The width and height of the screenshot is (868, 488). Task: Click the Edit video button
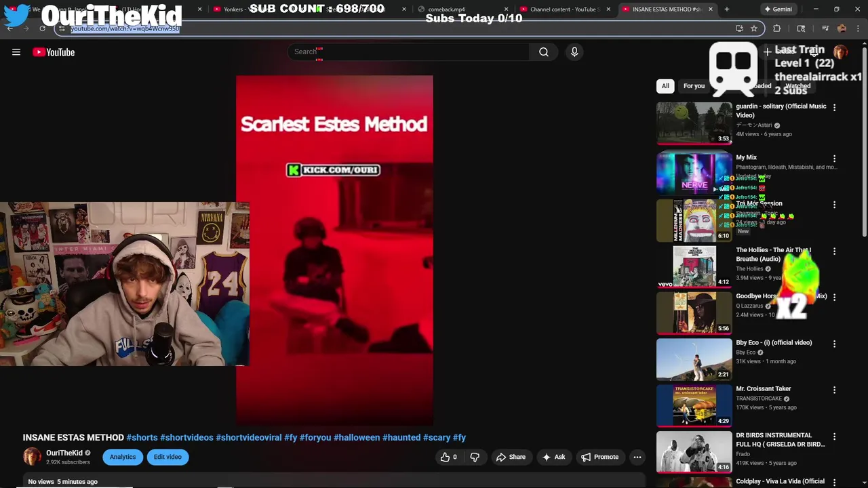click(x=167, y=457)
